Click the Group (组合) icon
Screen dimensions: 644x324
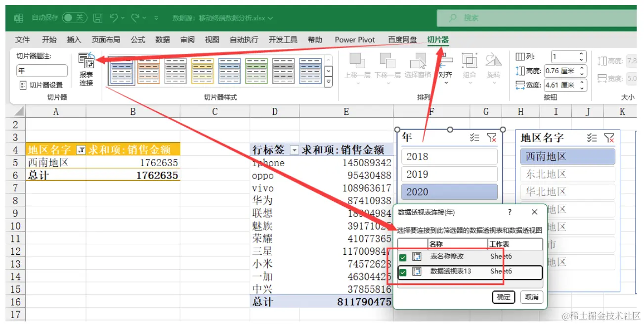click(469, 61)
